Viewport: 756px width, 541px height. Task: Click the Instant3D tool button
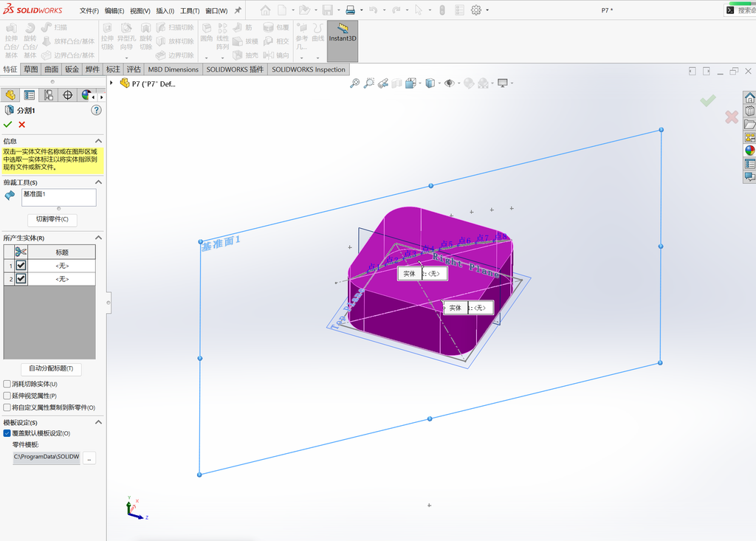343,41
